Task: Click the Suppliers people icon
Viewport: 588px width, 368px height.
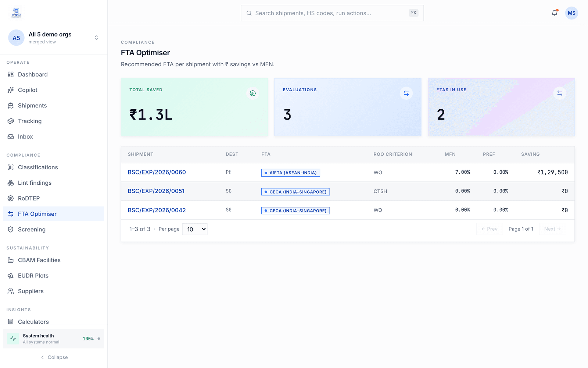Action: (x=11, y=291)
